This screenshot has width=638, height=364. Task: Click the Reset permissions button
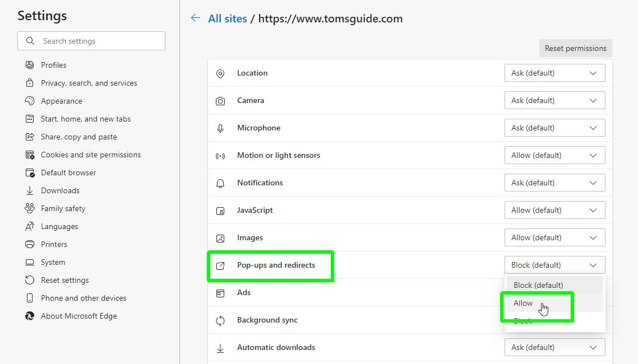[x=575, y=48]
